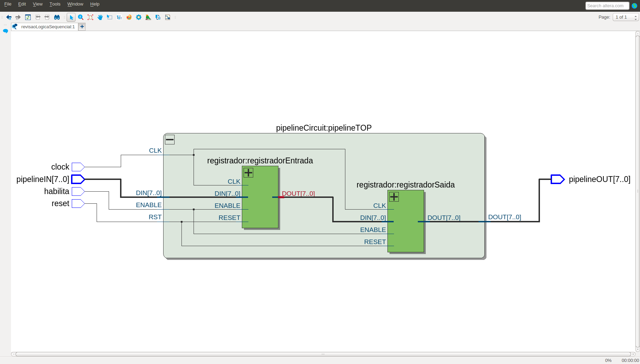
Task: Expand the registradorSaida block
Action: coord(394,197)
